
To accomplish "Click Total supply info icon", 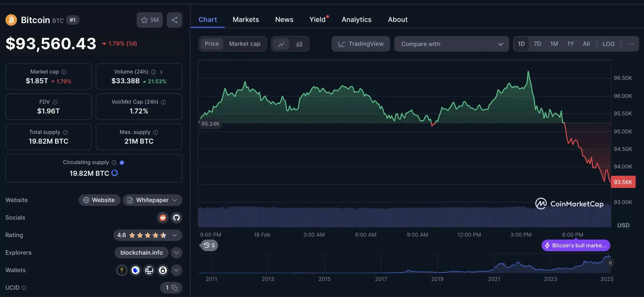I will pyautogui.click(x=65, y=132).
